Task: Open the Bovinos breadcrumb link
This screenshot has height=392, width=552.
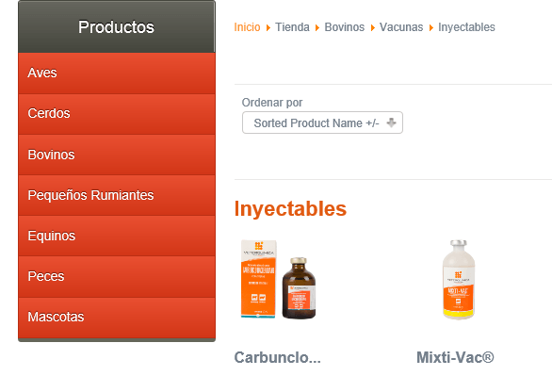Action: pyautogui.click(x=345, y=27)
